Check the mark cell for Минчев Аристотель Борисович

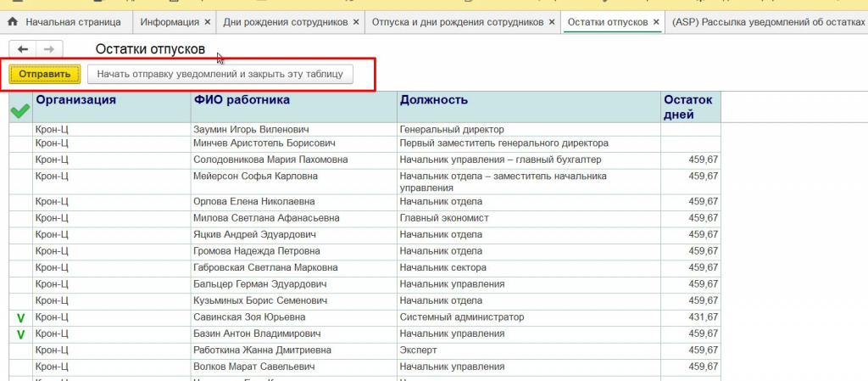[21, 143]
